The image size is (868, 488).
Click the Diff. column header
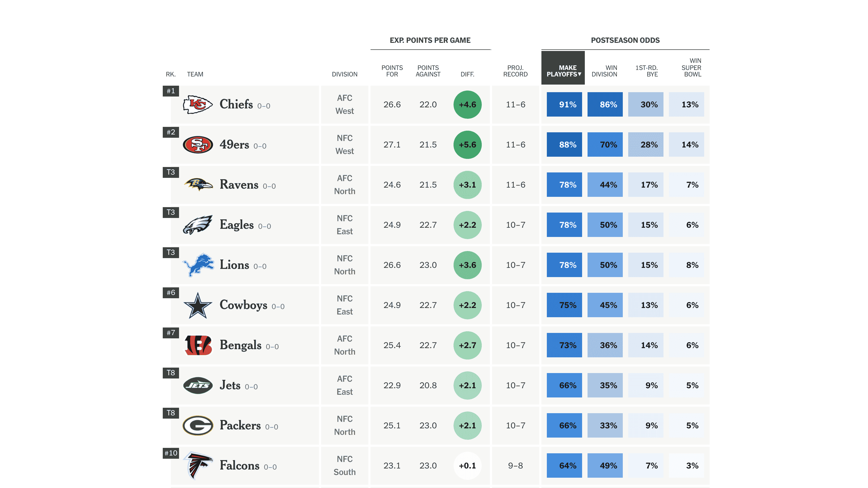click(x=467, y=74)
